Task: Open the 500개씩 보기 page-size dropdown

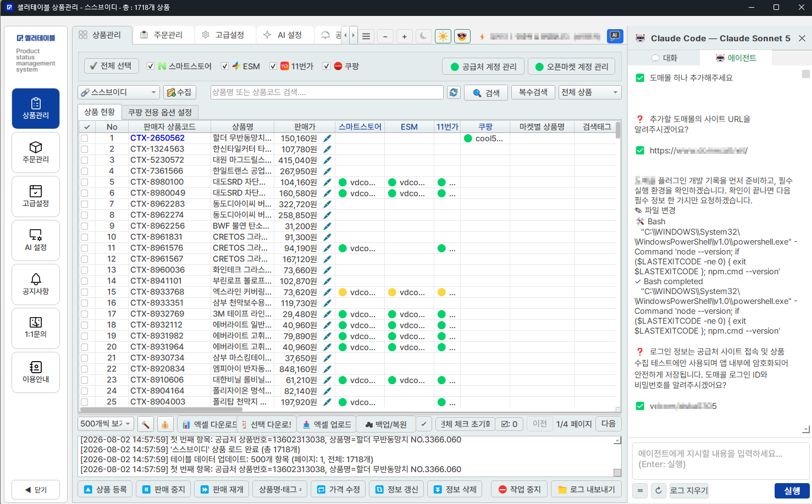Action: 106,424
